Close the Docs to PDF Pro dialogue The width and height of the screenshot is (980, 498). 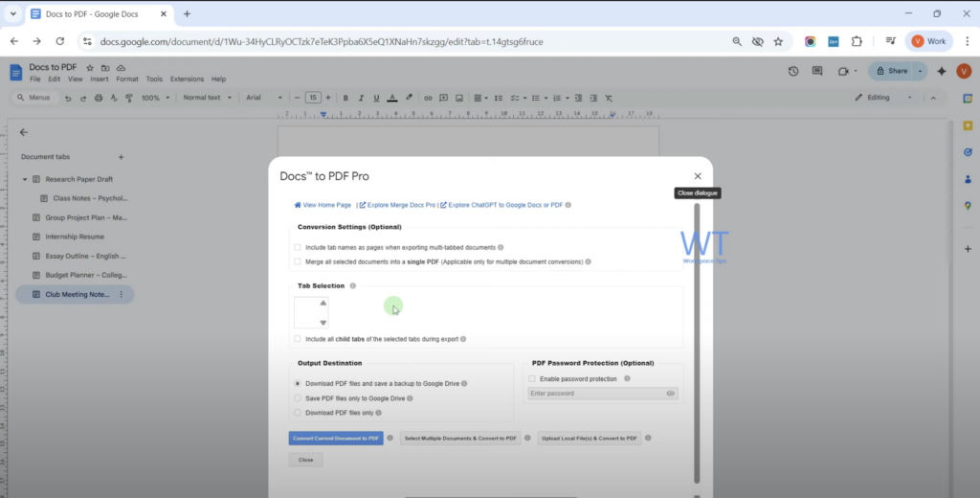pyautogui.click(x=698, y=176)
